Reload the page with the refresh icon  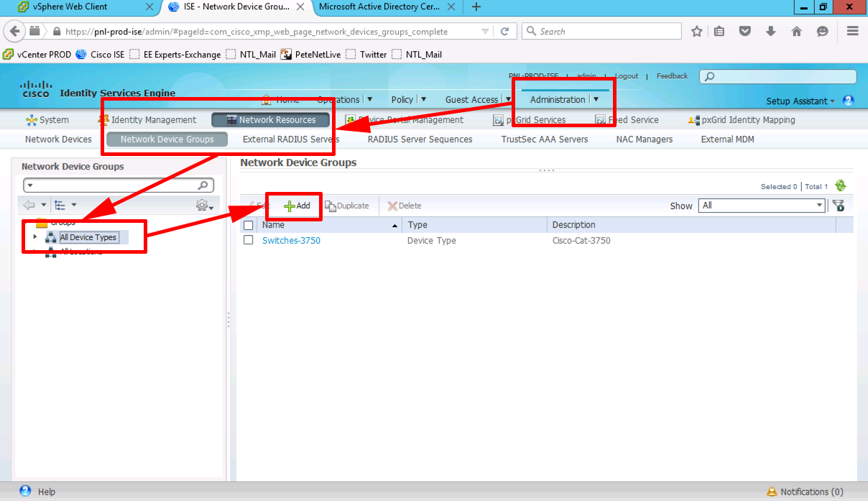click(504, 32)
